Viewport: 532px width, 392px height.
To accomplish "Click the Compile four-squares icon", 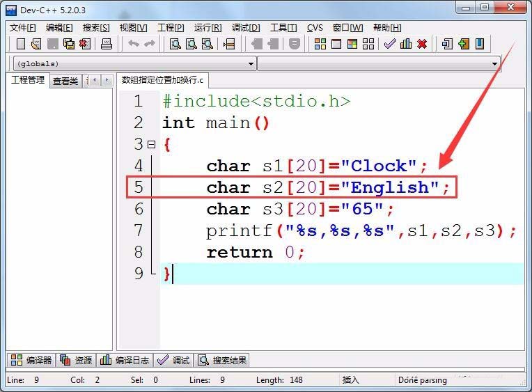I will click(x=320, y=44).
